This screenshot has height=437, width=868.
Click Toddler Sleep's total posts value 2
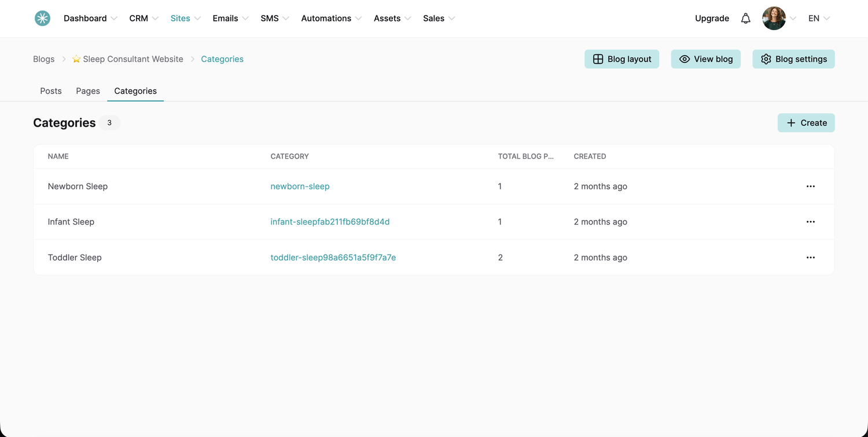(x=501, y=258)
